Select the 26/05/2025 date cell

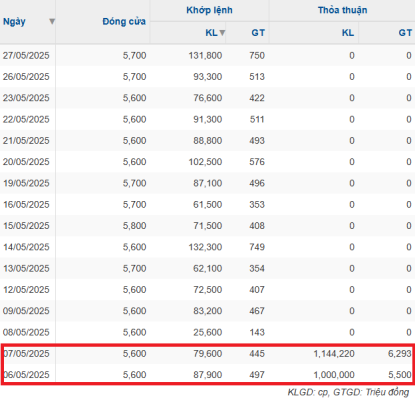point(26,77)
